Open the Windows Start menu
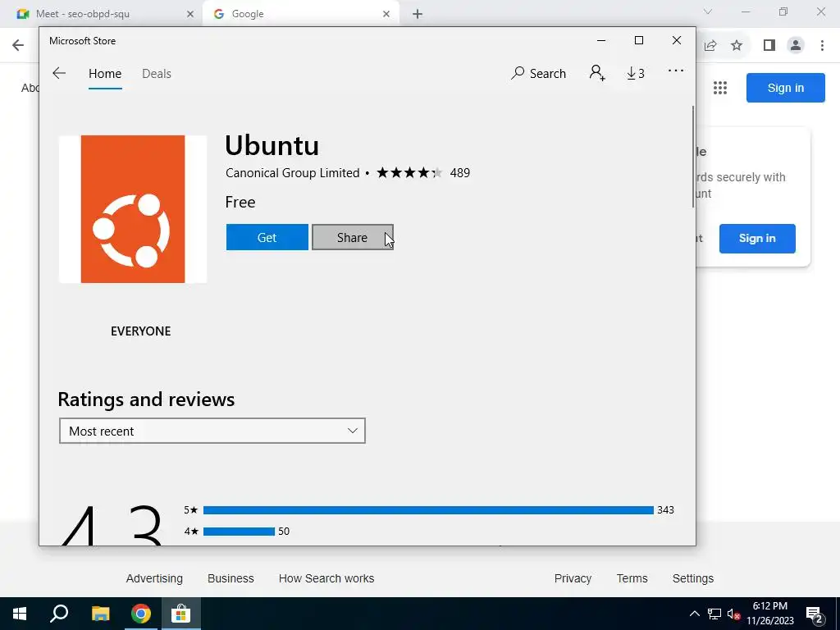The height and width of the screenshot is (630, 840). (20, 614)
